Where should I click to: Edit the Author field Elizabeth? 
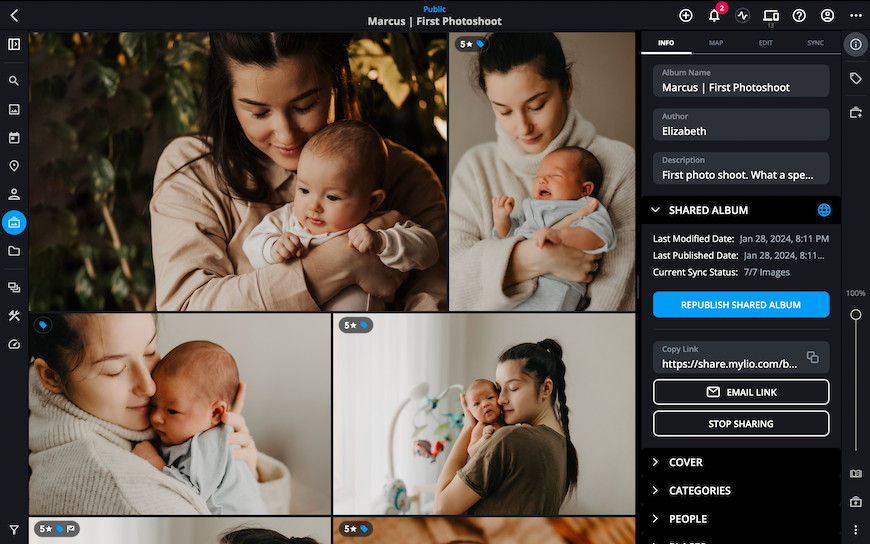pyautogui.click(x=741, y=124)
